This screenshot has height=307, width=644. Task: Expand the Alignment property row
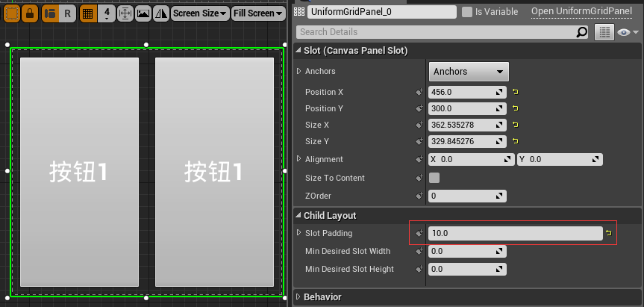point(298,159)
